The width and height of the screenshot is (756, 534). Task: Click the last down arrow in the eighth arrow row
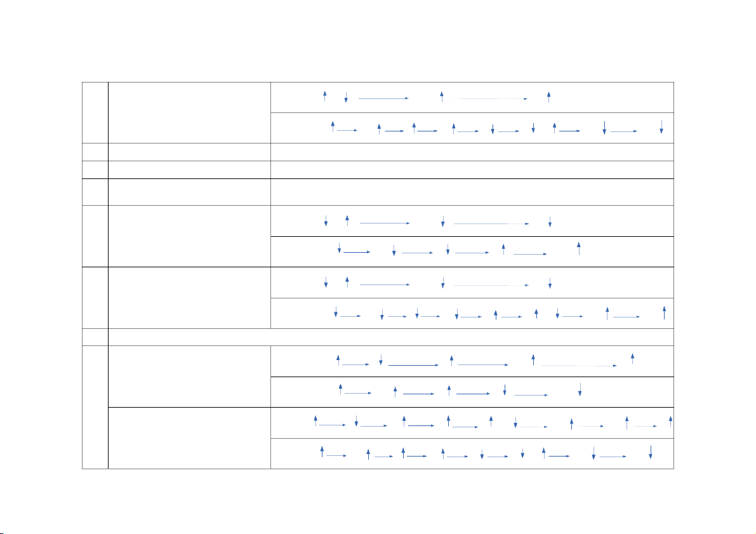(x=580, y=389)
